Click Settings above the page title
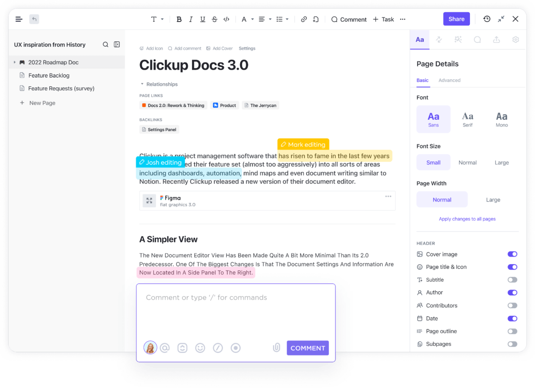 click(247, 48)
